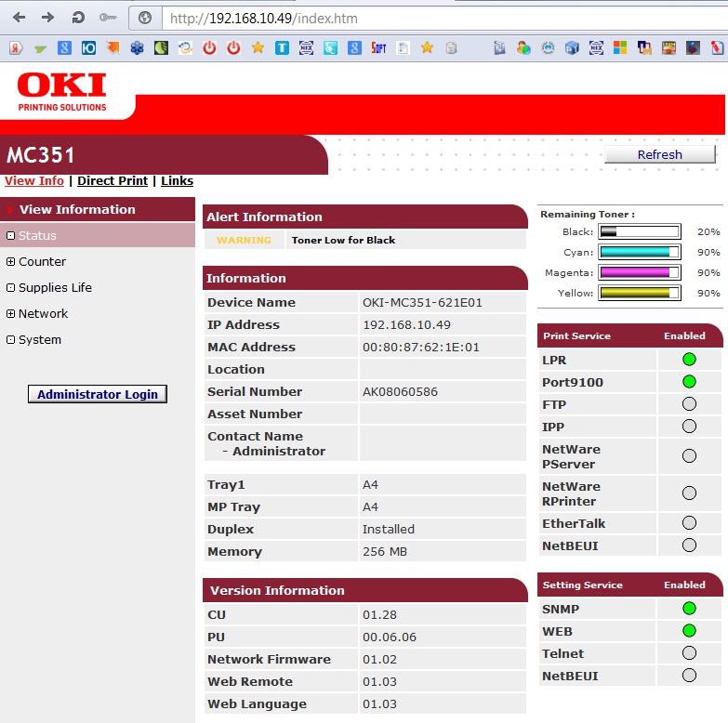Click the NetWare PServer indicator circle
Image resolution: width=728 pixels, height=723 pixels.
point(689,455)
